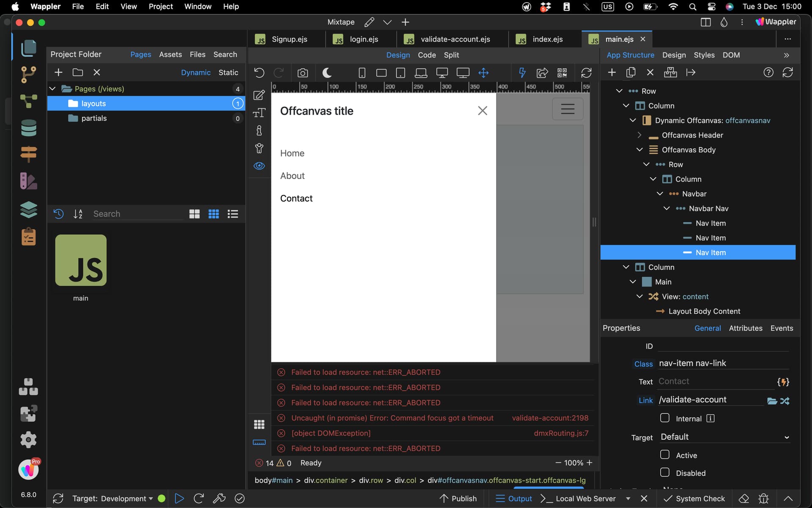Click the link picker folder icon
The width and height of the screenshot is (812, 508).
click(x=772, y=401)
